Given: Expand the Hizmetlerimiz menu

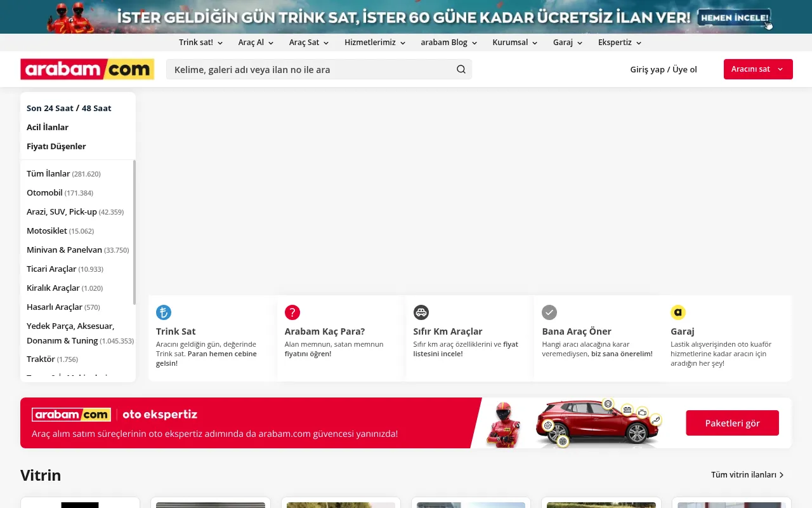Looking at the screenshot, I should click(375, 43).
